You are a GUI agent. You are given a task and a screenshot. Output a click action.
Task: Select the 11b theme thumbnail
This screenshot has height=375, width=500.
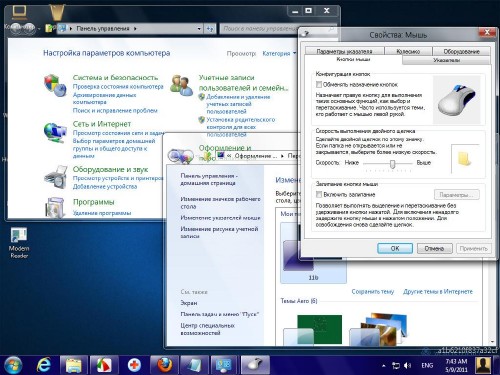coord(313,252)
